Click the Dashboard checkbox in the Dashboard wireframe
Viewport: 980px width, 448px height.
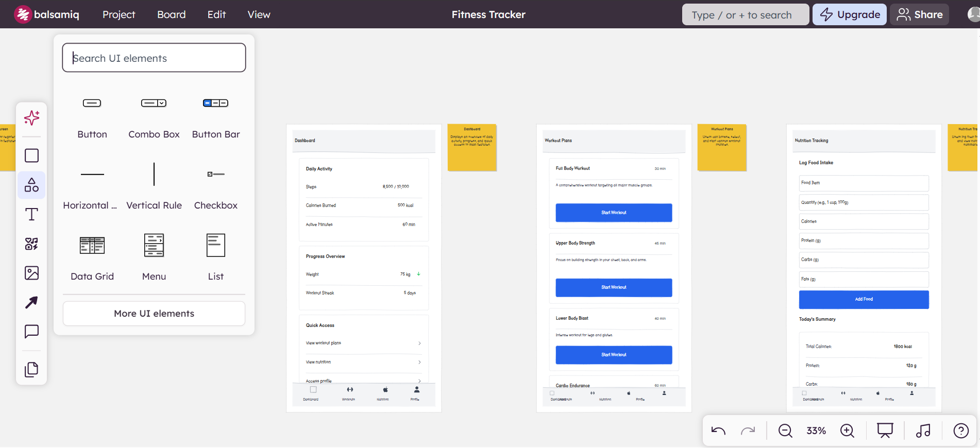313,390
